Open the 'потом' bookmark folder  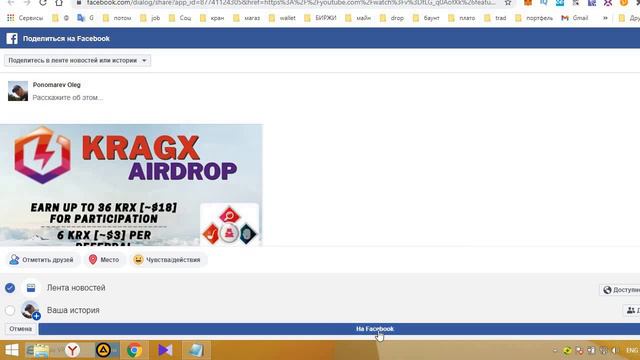[x=117, y=18]
